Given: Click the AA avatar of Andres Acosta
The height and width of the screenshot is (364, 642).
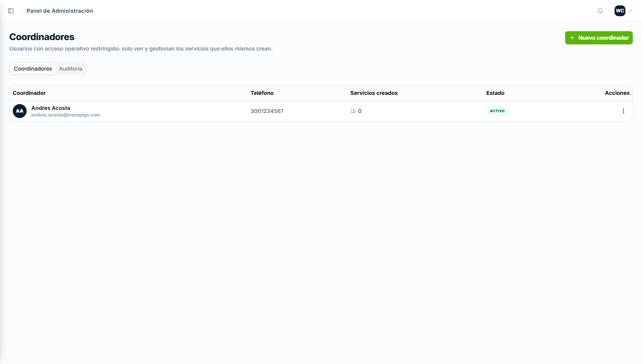Looking at the screenshot, I should tap(20, 111).
